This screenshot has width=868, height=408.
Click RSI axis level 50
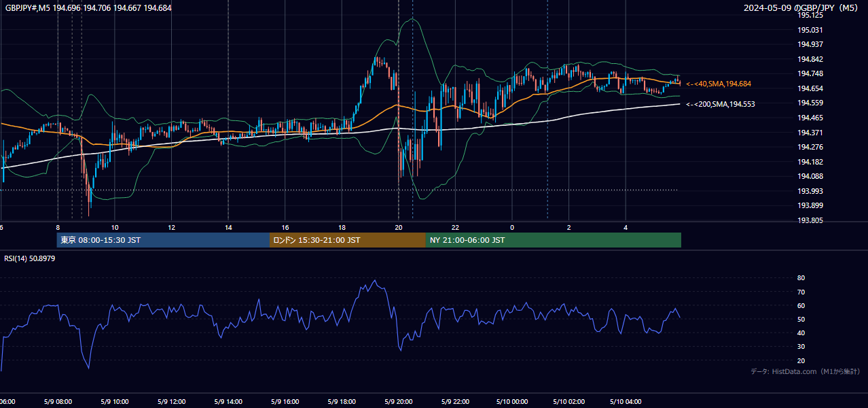tap(801, 319)
